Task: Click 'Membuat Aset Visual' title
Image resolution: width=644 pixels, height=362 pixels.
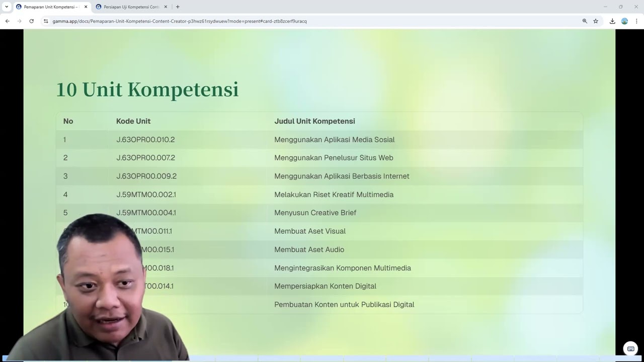Action: click(310, 231)
